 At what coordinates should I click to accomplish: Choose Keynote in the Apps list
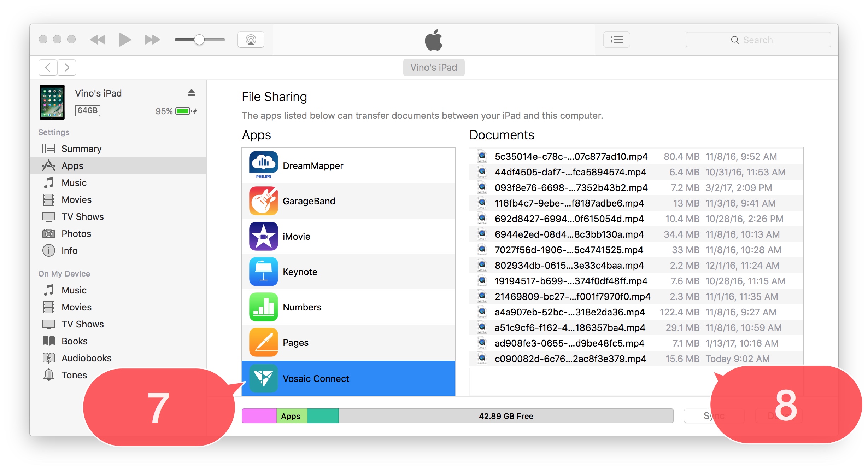pyautogui.click(x=300, y=272)
